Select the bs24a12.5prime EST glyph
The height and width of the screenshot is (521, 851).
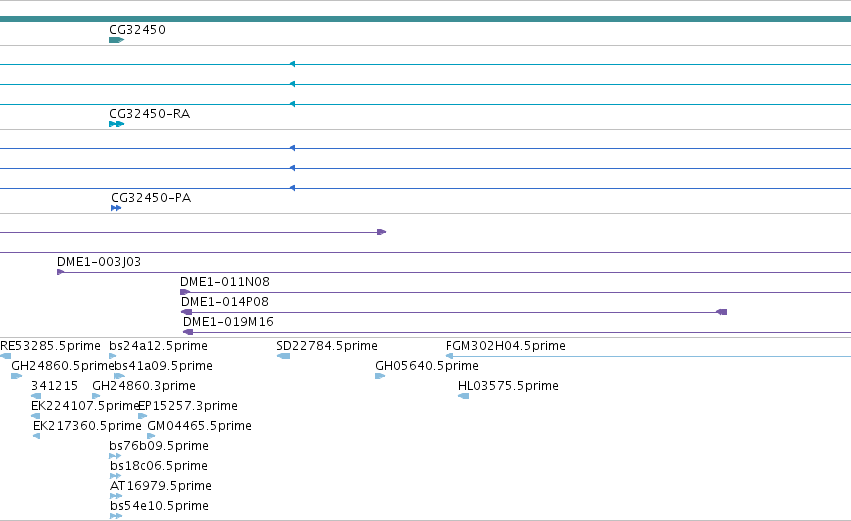pos(112,356)
